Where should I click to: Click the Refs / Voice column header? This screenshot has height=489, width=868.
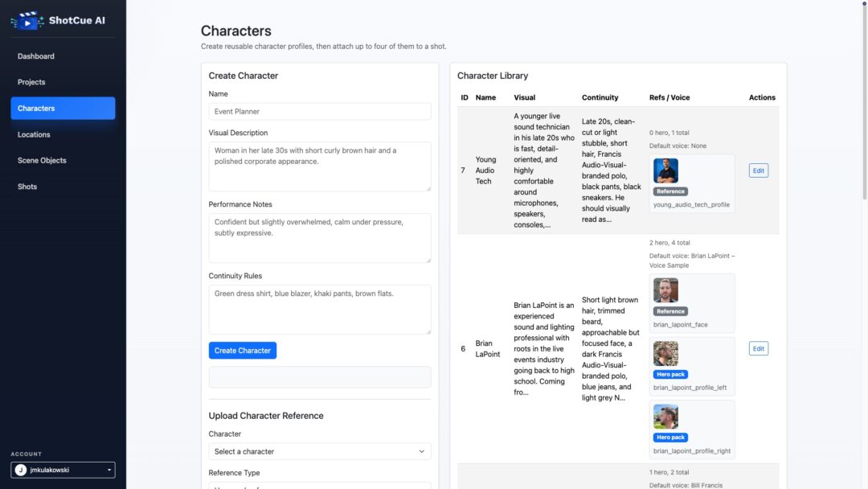pos(669,97)
